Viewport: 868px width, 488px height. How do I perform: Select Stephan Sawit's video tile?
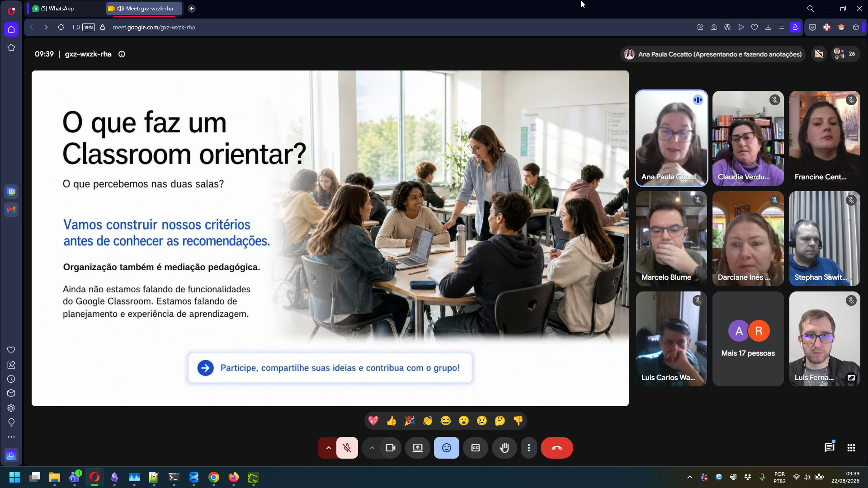pyautogui.click(x=825, y=239)
